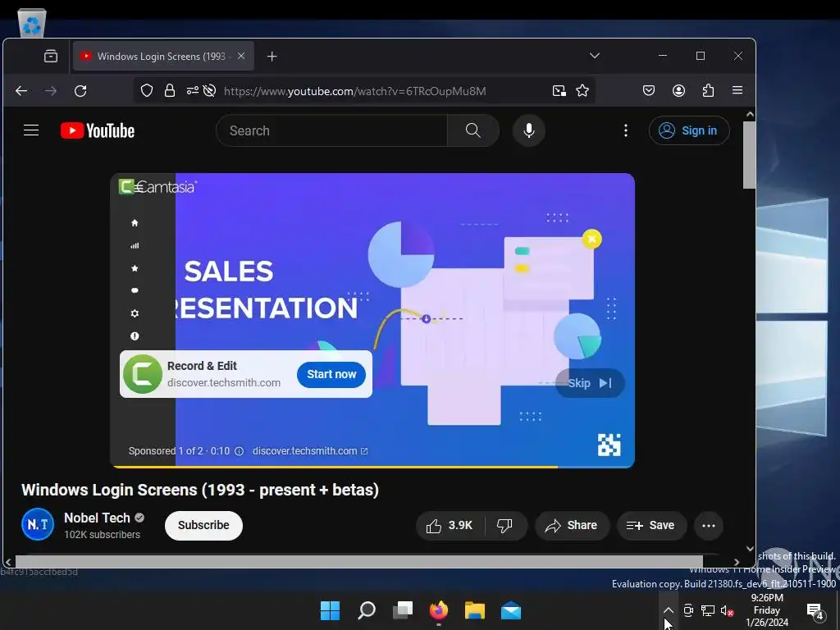840x630 pixels.
Task: Save page to Pocket
Action: [x=649, y=90]
